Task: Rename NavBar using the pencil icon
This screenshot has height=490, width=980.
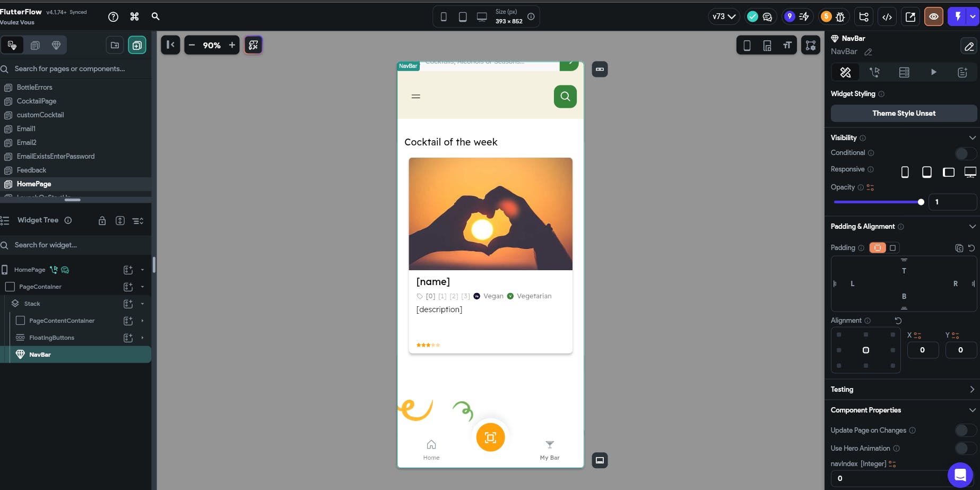Action: click(868, 52)
